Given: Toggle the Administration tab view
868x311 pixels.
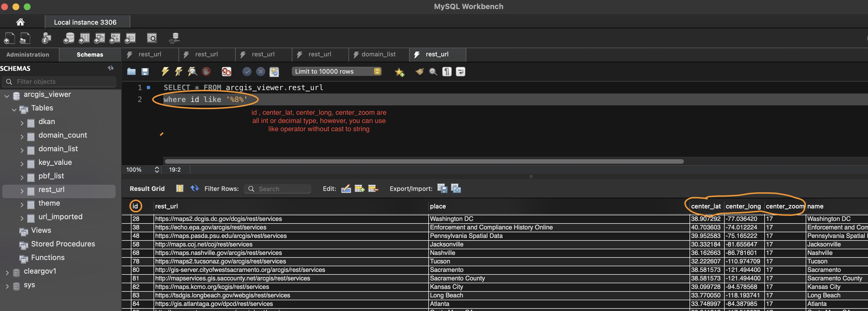Looking at the screenshot, I should (x=27, y=54).
